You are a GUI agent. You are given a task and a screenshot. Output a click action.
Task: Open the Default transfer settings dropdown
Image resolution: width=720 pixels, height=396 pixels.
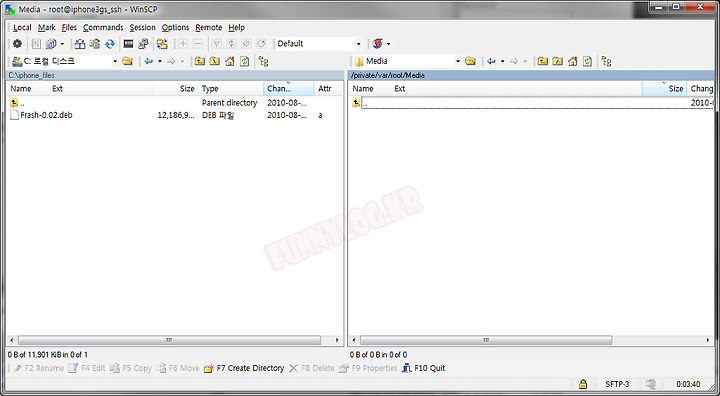click(359, 44)
